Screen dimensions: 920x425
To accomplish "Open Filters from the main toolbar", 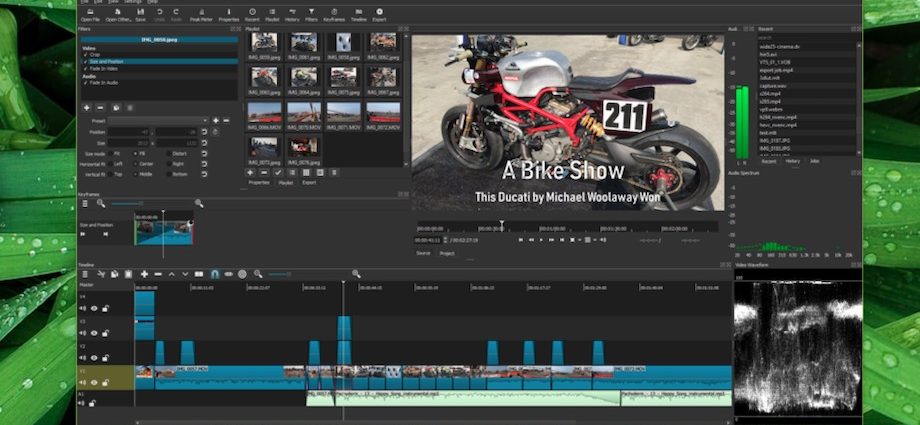I will (311, 15).
